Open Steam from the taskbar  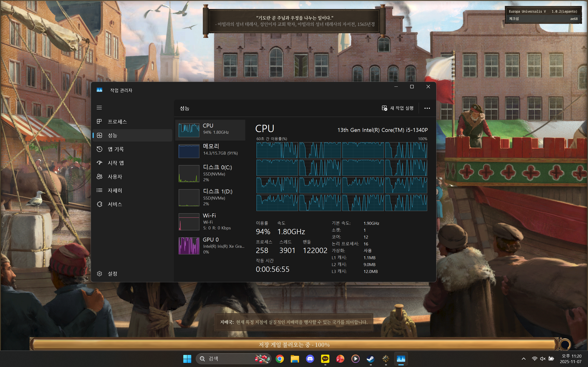[x=370, y=359]
